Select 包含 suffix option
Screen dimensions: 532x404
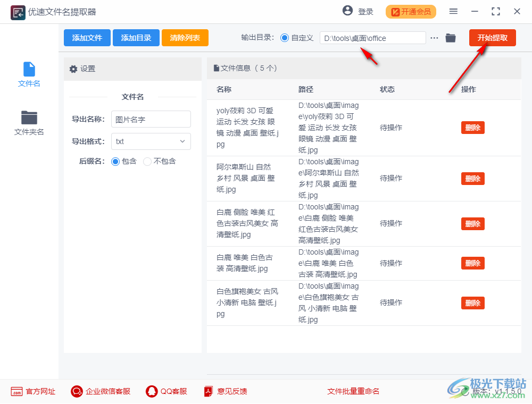pos(115,162)
